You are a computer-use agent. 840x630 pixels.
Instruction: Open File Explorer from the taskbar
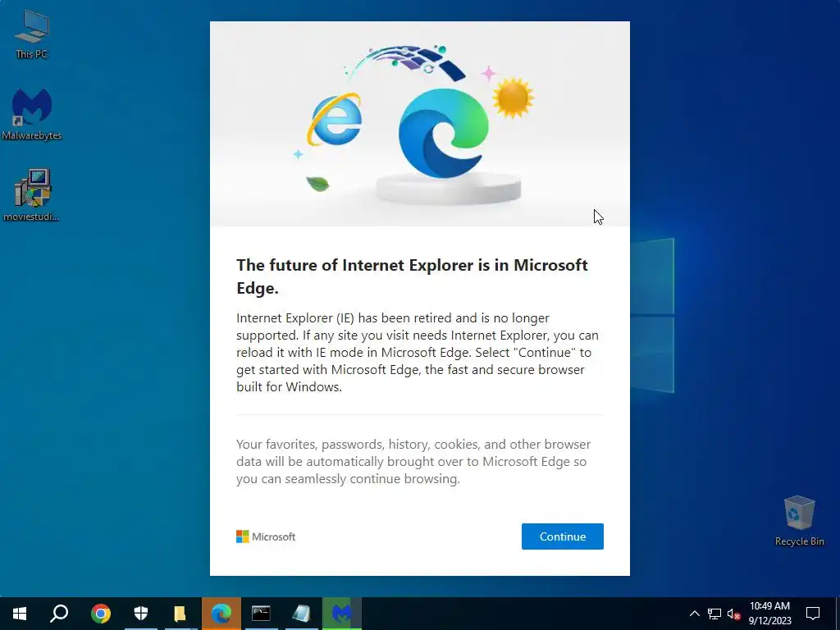click(180, 614)
